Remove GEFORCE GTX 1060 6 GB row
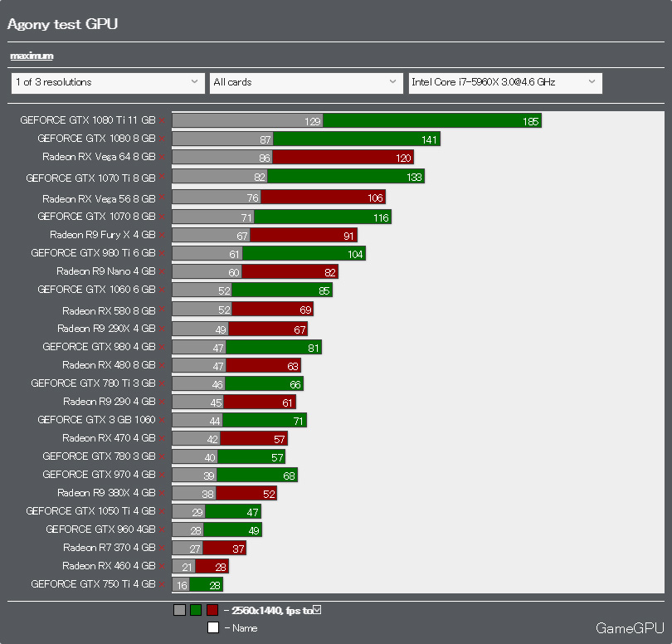 point(162,290)
